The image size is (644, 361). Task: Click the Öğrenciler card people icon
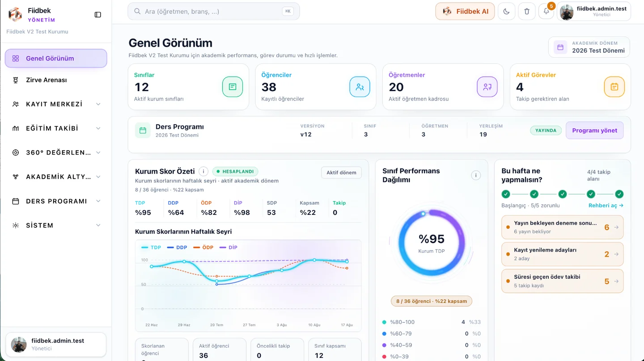pos(360,87)
